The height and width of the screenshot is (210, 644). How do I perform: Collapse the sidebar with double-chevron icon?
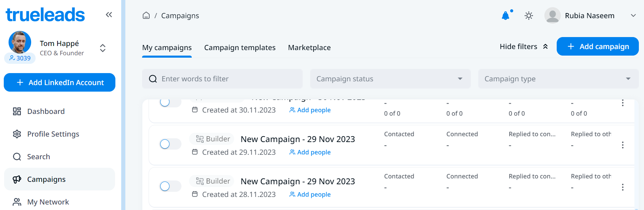pyautogui.click(x=109, y=15)
